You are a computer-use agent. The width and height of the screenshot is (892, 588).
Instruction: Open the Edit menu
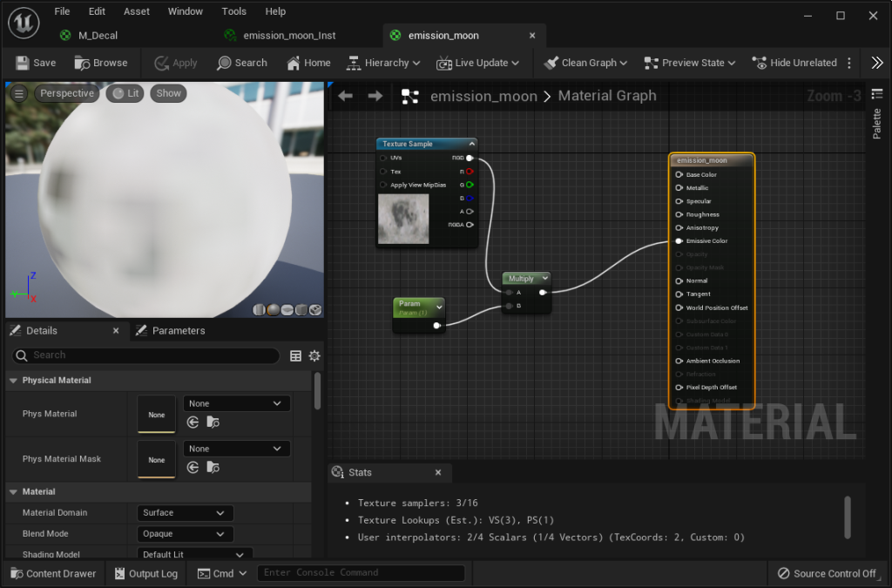pos(97,11)
